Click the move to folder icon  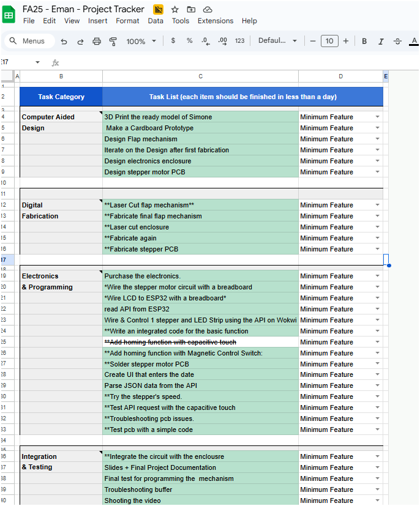click(x=191, y=10)
